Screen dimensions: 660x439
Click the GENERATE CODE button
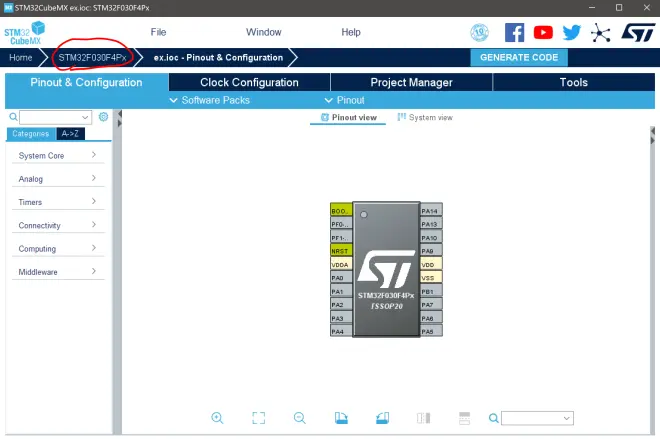pos(519,58)
